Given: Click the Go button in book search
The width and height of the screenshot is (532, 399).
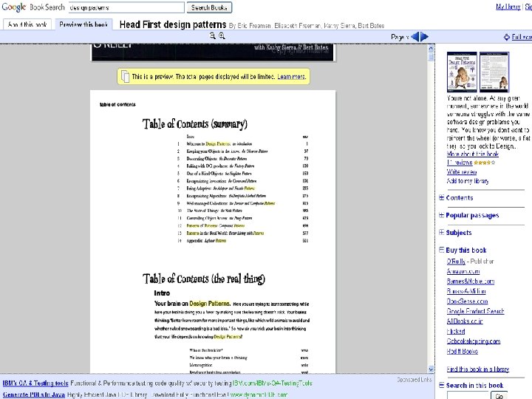Looking at the screenshot, I should 499,395.
